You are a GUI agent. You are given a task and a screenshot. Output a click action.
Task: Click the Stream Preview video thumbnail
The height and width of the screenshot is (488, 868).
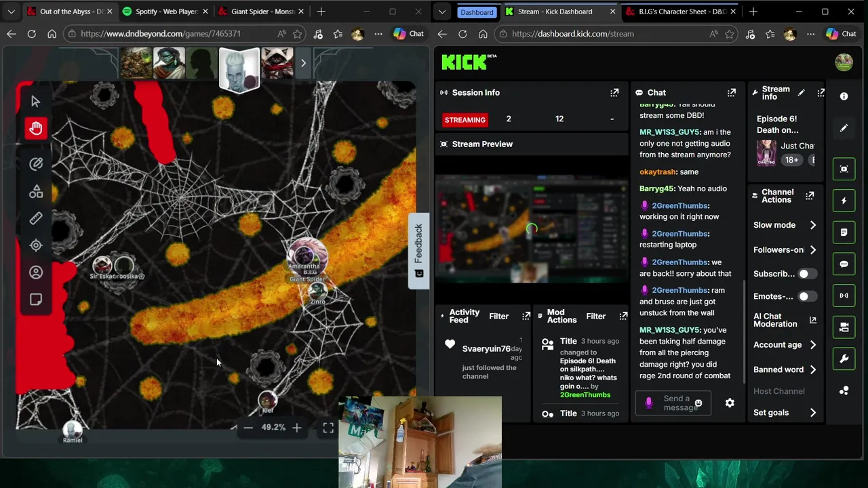[x=532, y=228]
